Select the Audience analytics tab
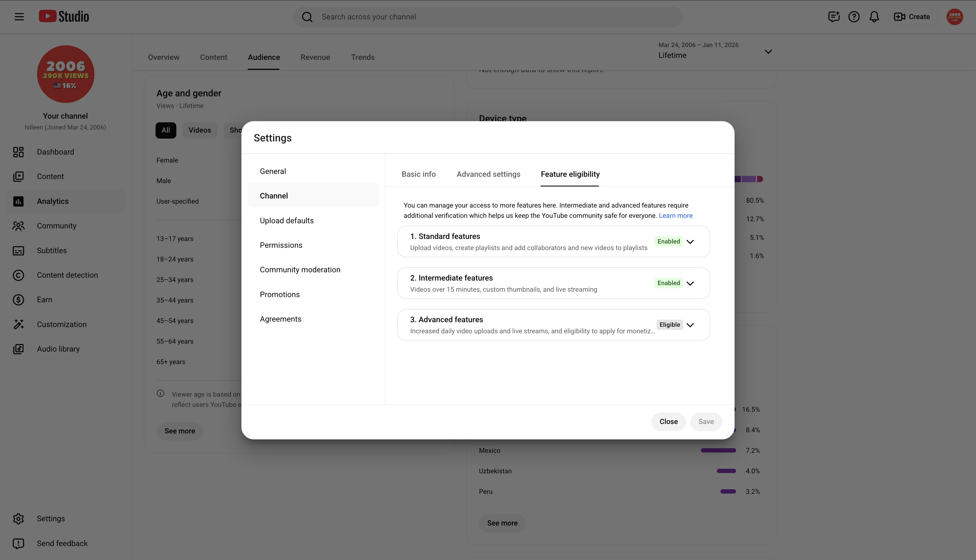Image resolution: width=976 pixels, height=560 pixels. [x=264, y=57]
